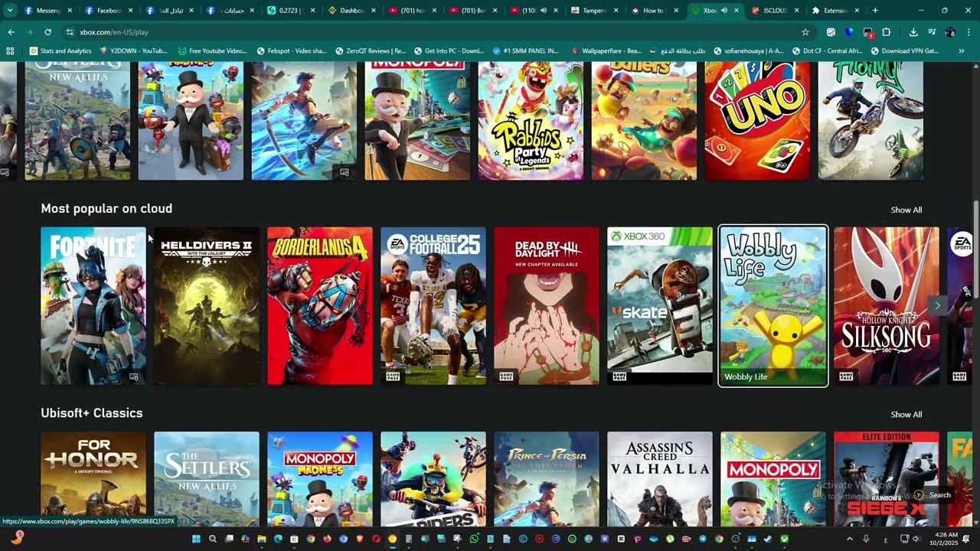Open the Xbox app in taskbar
Viewport: 980px width, 551px height.
coord(785,539)
